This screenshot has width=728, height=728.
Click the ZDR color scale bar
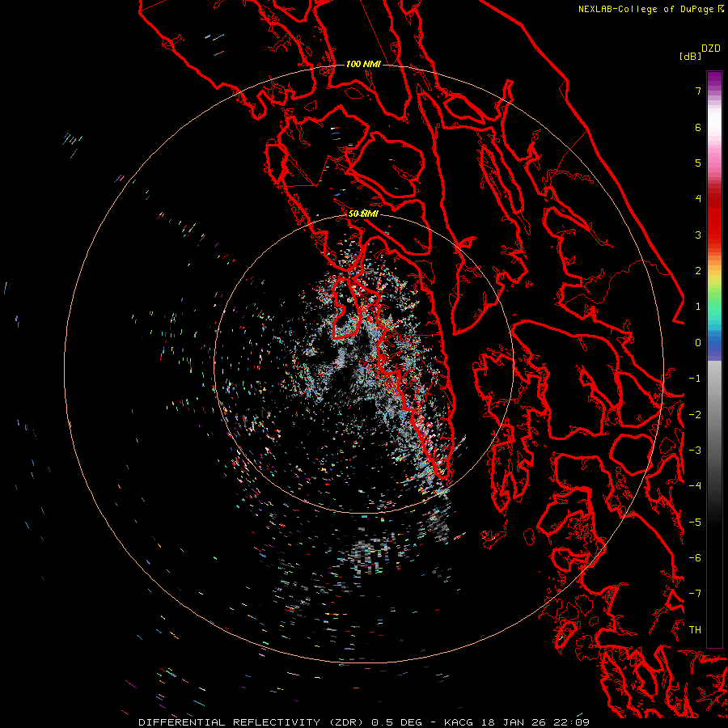[714, 359]
